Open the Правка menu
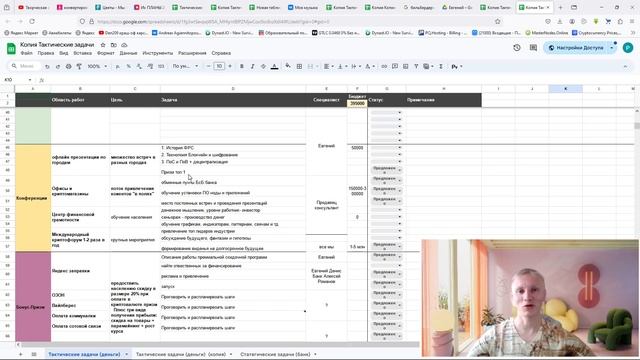640x360 pixels. 46,53
